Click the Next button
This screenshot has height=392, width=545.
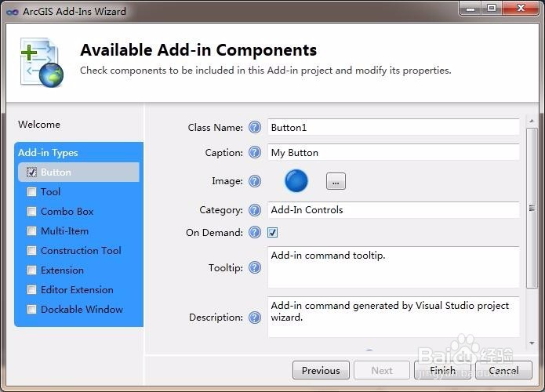[382, 370]
